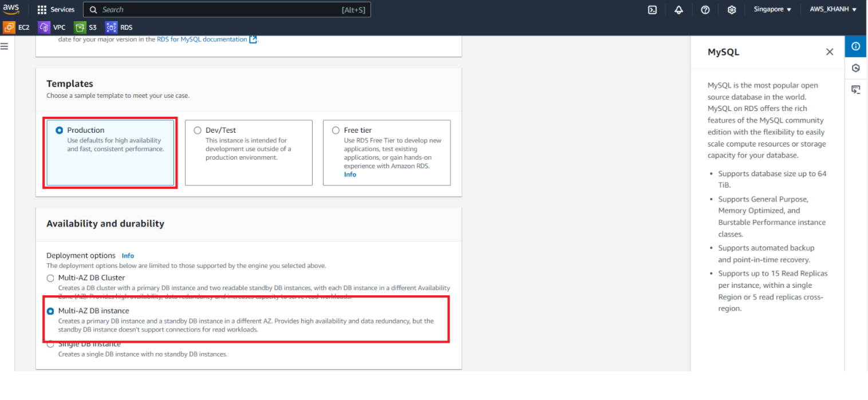868x400 pixels.
Task: Open the Services grid menu
Action: pos(56,10)
